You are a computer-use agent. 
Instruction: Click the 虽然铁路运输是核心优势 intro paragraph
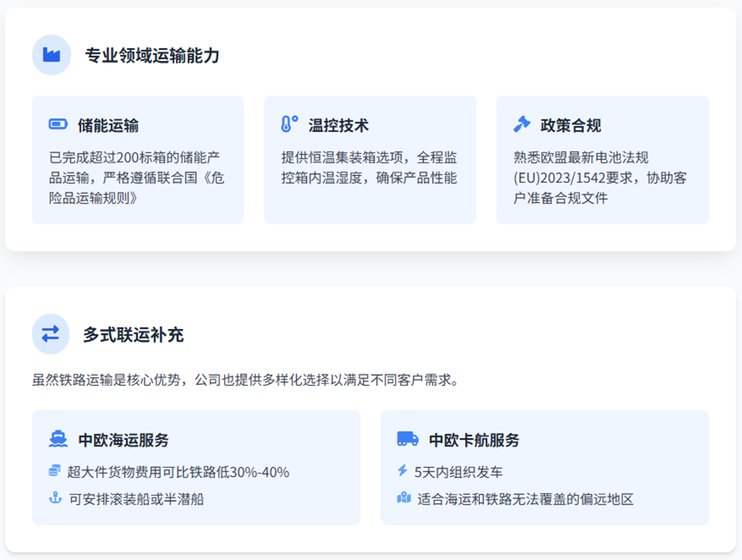click(x=245, y=380)
